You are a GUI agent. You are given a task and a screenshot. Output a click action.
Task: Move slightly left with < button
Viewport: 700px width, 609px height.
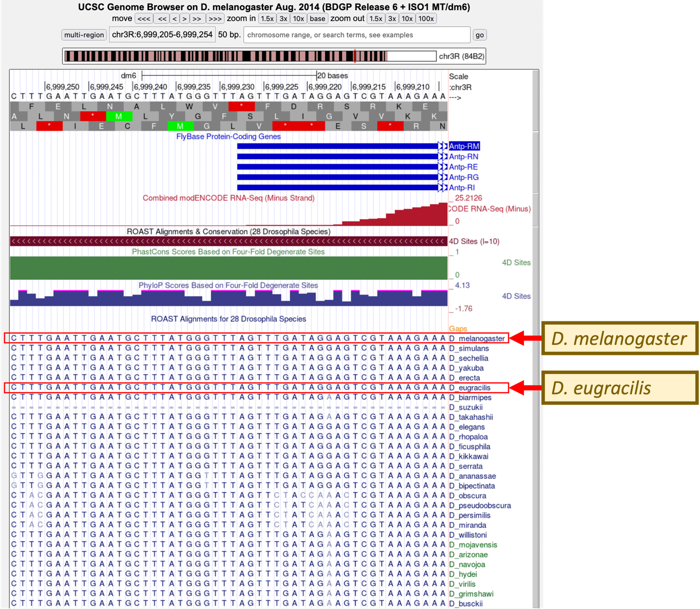[x=175, y=19]
